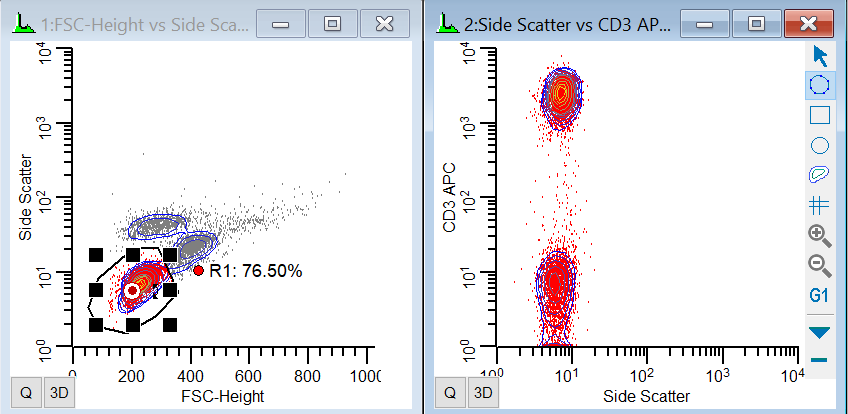This screenshot has height=414, width=848.
Task: Collapse toolbar with the minus button
Action: 820,359
